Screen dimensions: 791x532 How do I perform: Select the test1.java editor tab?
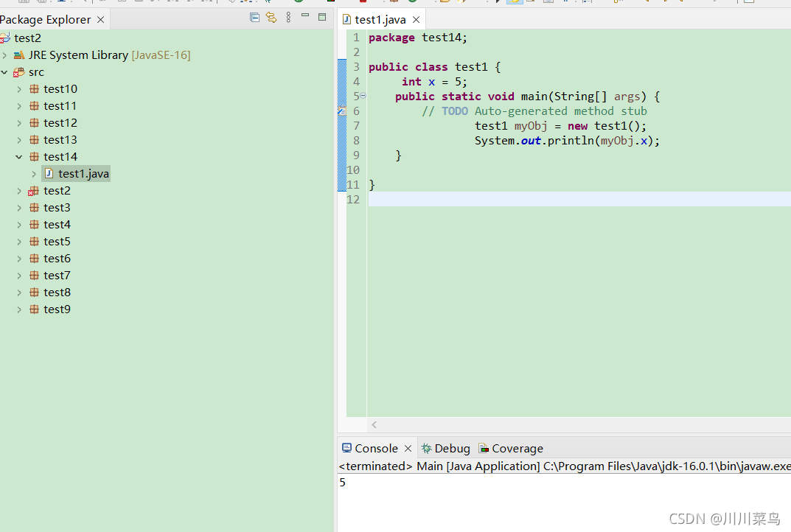(x=380, y=20)
